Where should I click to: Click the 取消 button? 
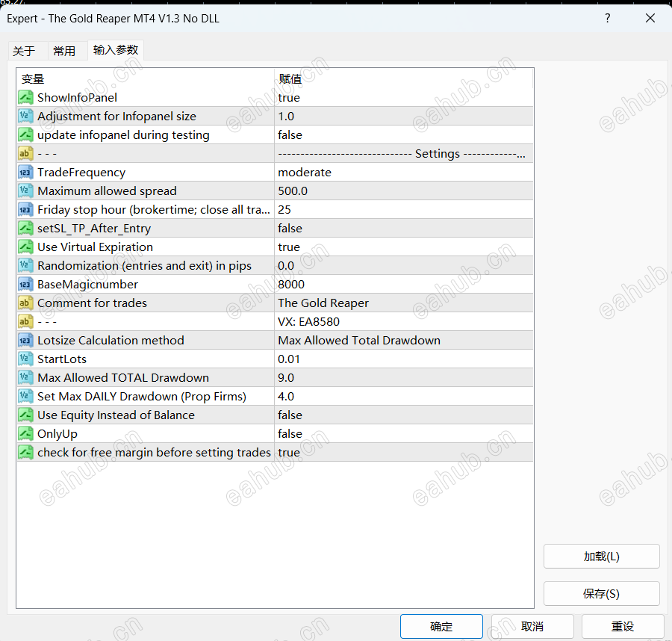click(532, 626)
